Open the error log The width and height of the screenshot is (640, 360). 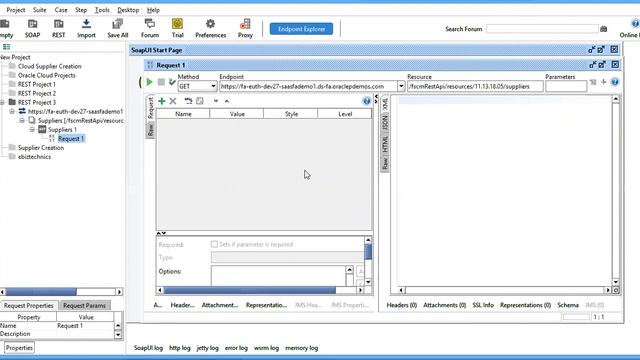tap(236, 348)
